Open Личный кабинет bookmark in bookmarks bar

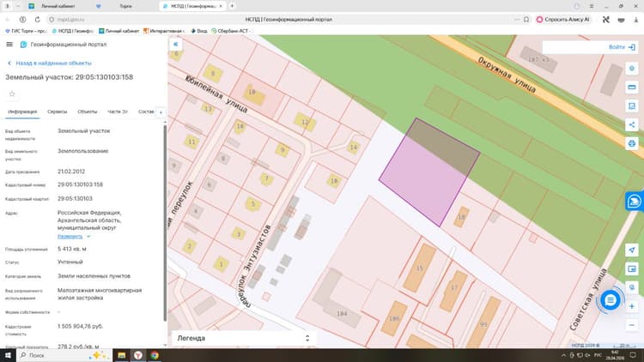point(118,31)
